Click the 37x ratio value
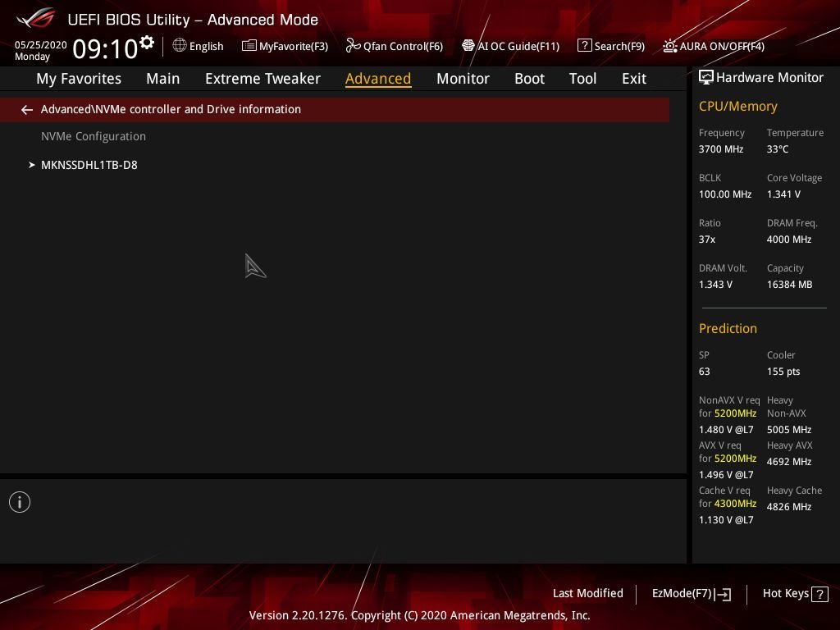This screenshot has width=840, height=630. pos(706,239)
